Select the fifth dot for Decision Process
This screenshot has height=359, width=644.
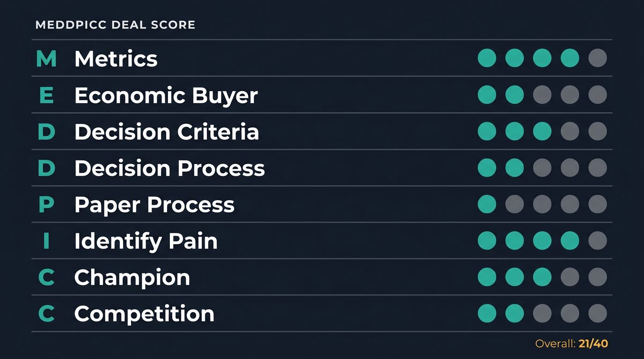pos(598,168)
